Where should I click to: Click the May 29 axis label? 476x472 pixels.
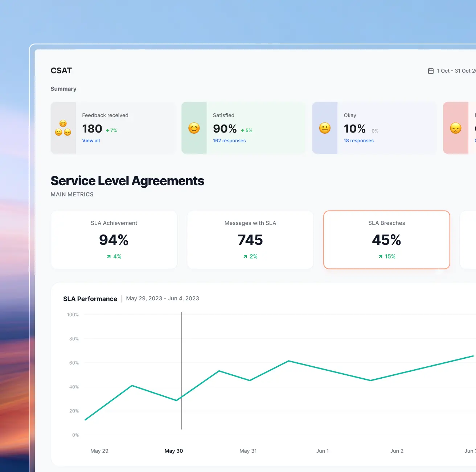tap(99, 451)
